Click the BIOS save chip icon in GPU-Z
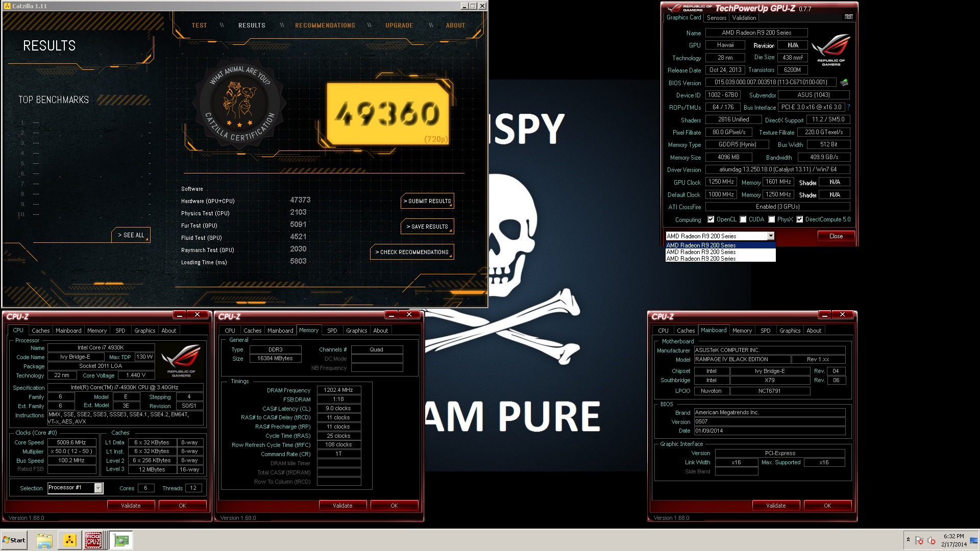 pos(844,82)
